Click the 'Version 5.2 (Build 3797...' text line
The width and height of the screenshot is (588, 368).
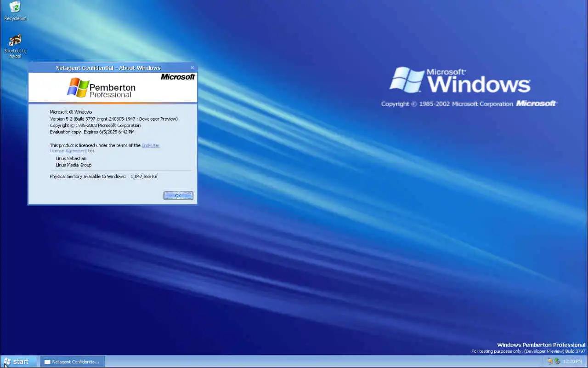pos(113,119)
